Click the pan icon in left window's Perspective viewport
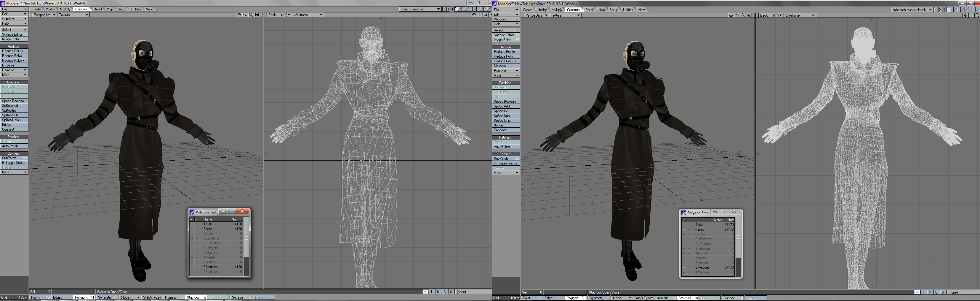The image size is (980, 301). pos(239,15)
